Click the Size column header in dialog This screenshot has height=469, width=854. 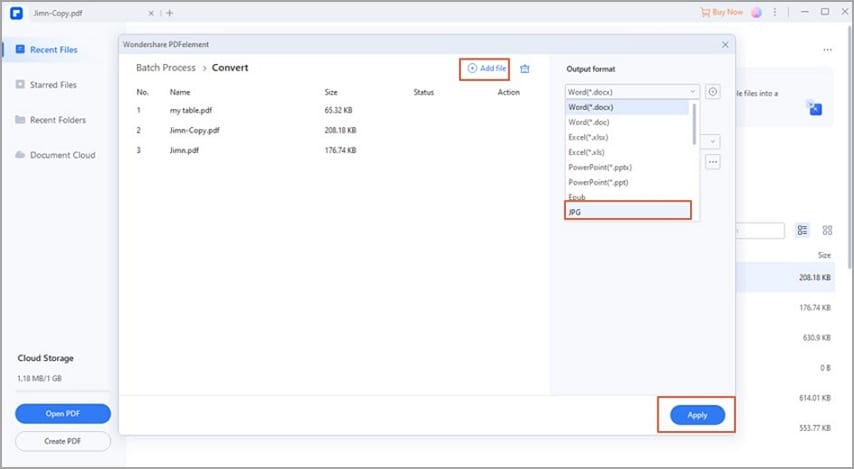(331, 92)
